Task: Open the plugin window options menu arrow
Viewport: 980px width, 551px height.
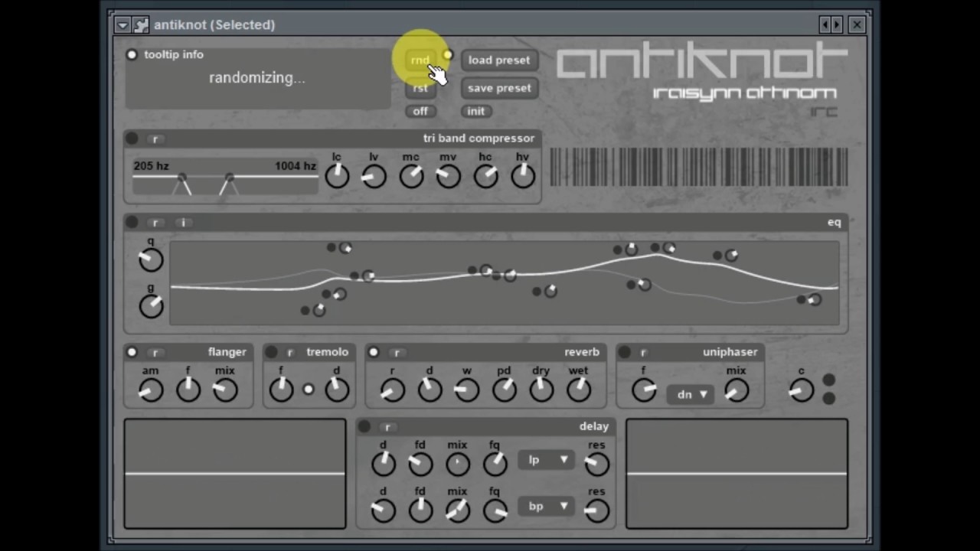Action: tap(122, 25)
